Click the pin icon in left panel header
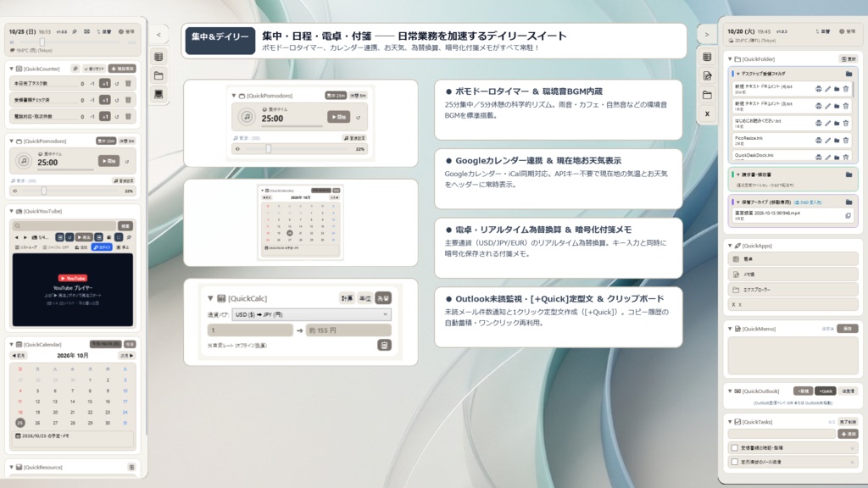The width and height of the screenshot is (868, 488). click(x=75, y=31)
